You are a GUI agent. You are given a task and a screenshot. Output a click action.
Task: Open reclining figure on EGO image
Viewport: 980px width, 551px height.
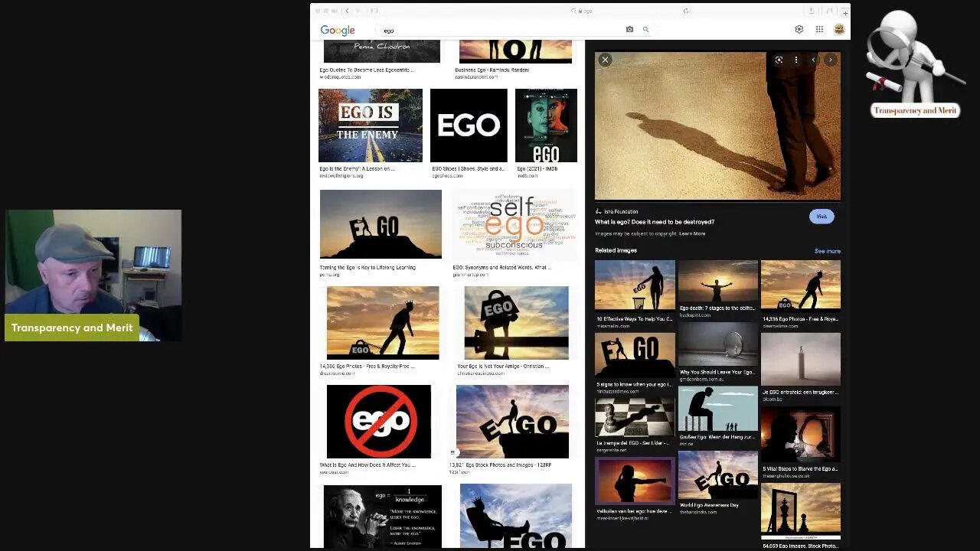point(516,515)
